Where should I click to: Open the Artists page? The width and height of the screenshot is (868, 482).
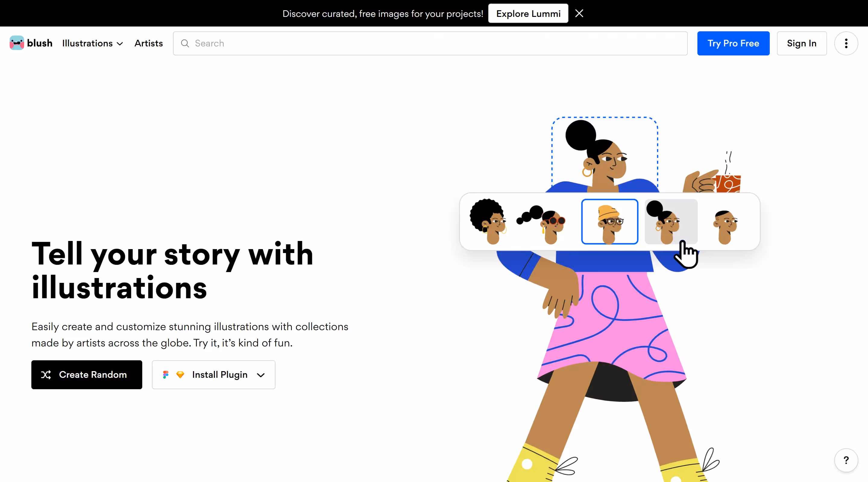point(149,43)
